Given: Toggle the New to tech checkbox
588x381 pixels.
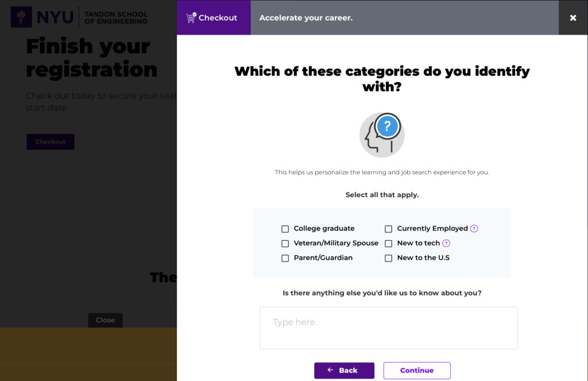Looking at the screenshot, I should coord(389,244).
